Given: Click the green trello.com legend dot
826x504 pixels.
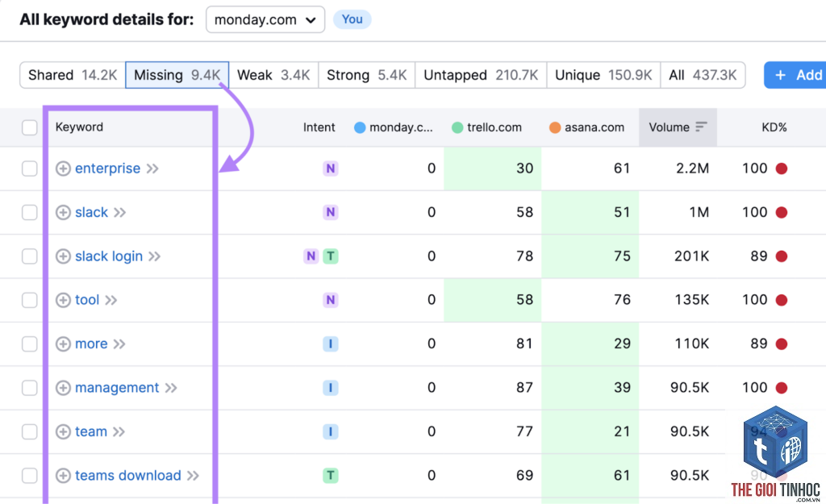Looking at the screenshot, I should pyautogui.click(x=457, y=127).
